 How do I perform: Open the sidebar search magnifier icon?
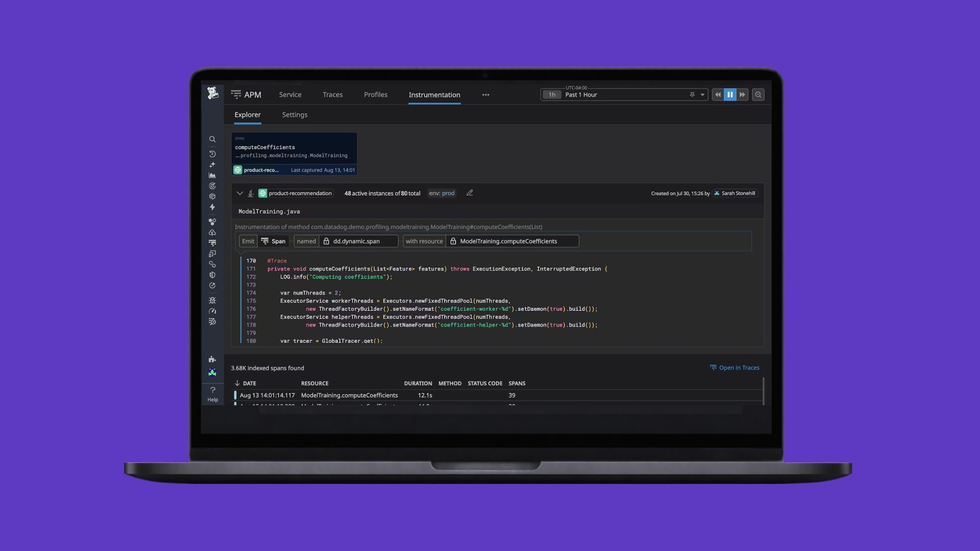pyautogui.click(x=212, y=139)
